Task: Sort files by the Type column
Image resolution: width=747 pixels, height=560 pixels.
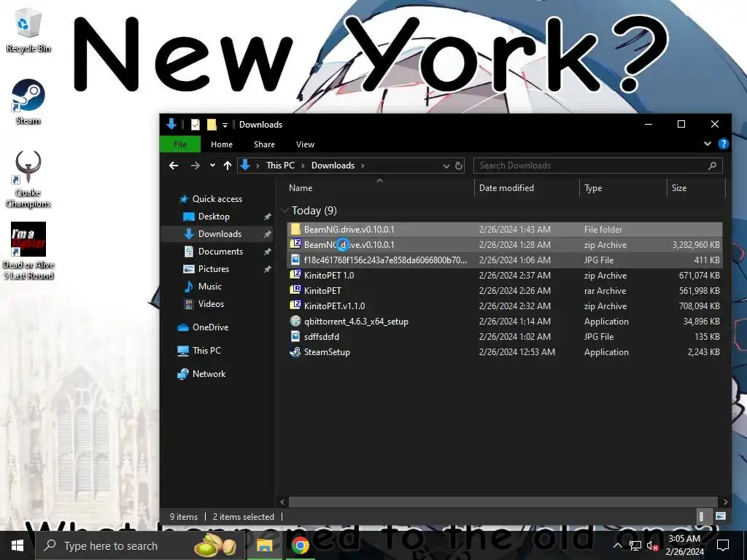Action: point(623,188)
